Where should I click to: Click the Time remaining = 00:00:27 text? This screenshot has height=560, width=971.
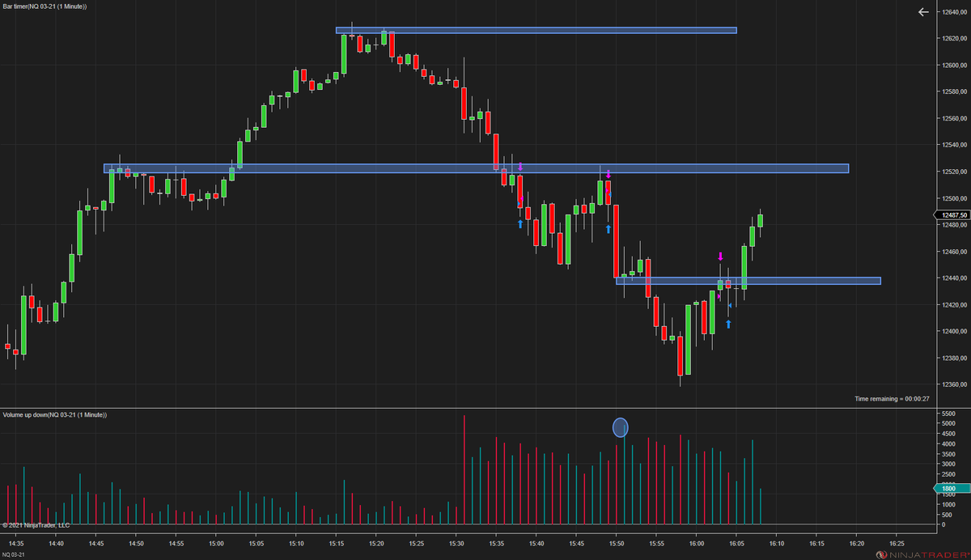[x=891, y=399]
